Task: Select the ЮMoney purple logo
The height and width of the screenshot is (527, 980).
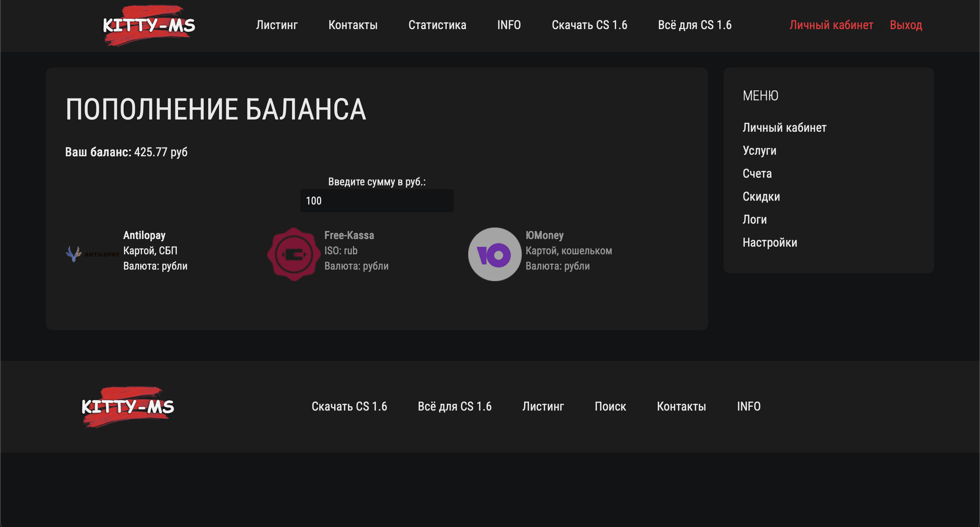Action: pyautogui.click(x=495, y=254)
